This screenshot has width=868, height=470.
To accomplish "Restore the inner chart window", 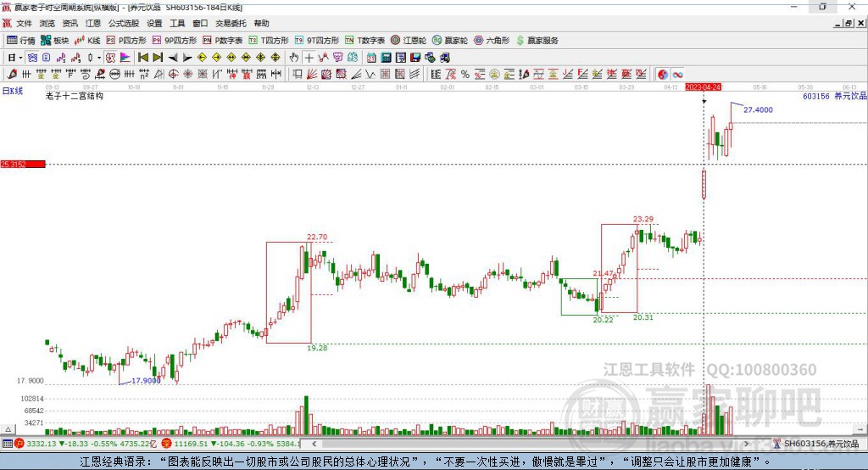I will (x=849, y=23).
